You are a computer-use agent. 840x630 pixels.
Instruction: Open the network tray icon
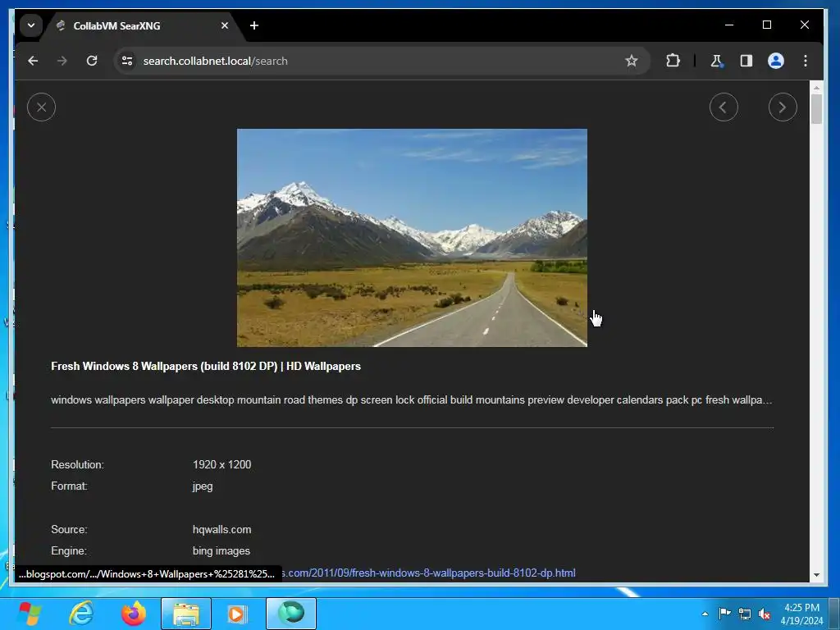(745, 614)
